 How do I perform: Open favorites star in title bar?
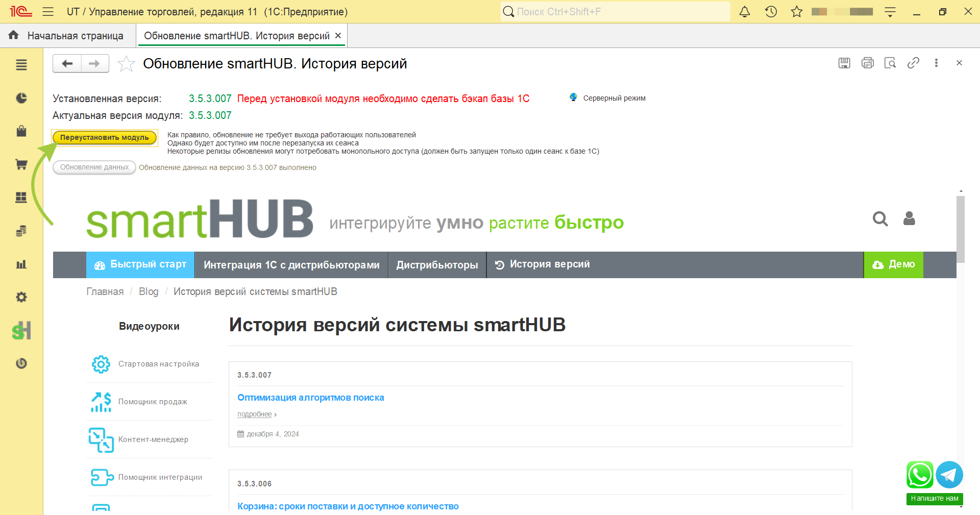(796, 11)
